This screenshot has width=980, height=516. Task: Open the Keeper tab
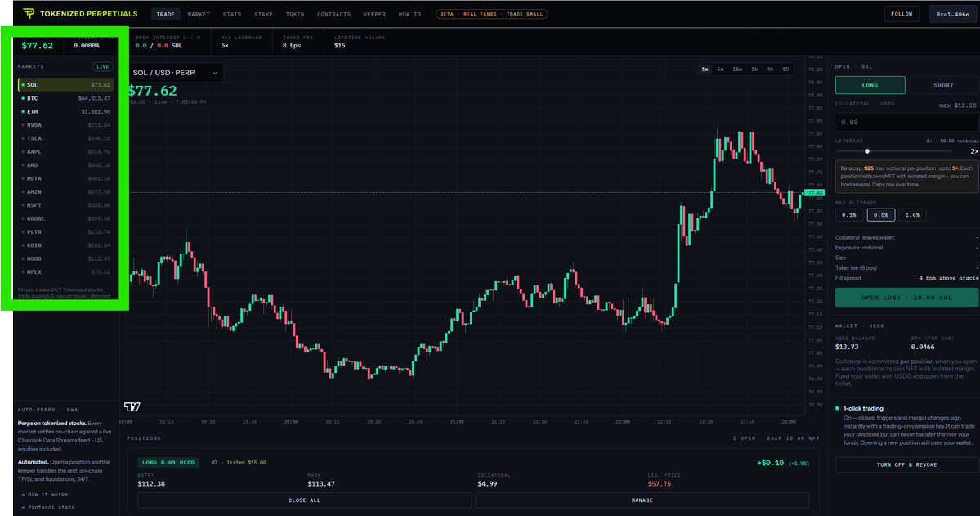[374, 14]
